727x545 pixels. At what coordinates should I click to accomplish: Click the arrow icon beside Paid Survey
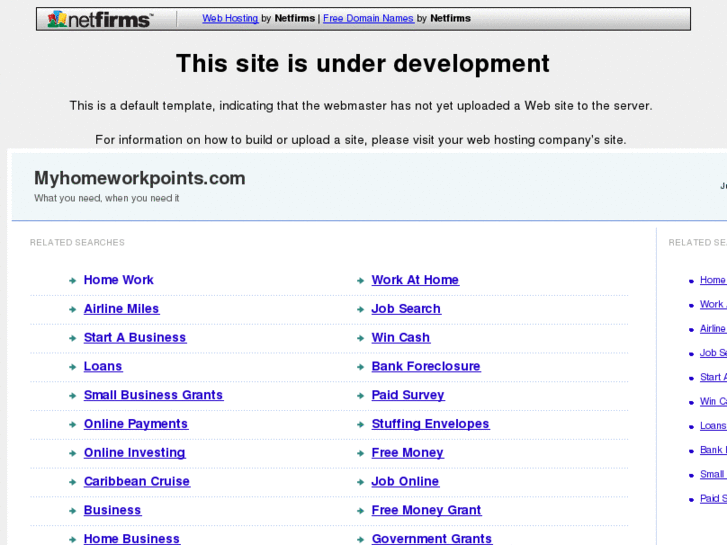pos(360,396)
